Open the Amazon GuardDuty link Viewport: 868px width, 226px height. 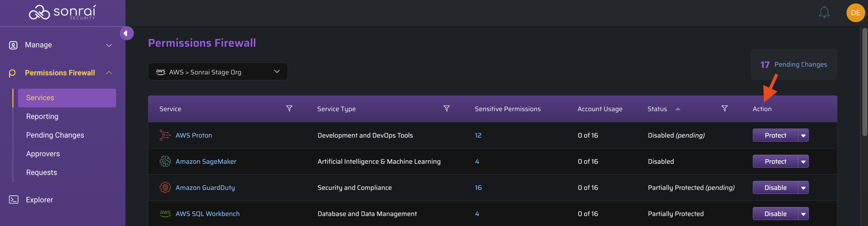coord(205,188)
